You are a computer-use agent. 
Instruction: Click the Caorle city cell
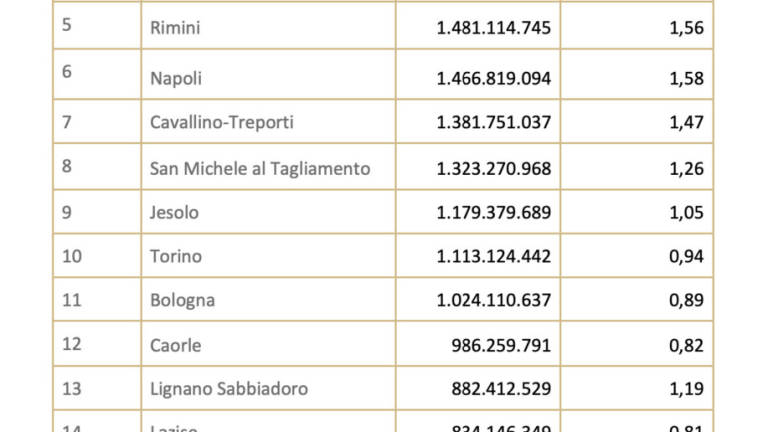(268, 344)
